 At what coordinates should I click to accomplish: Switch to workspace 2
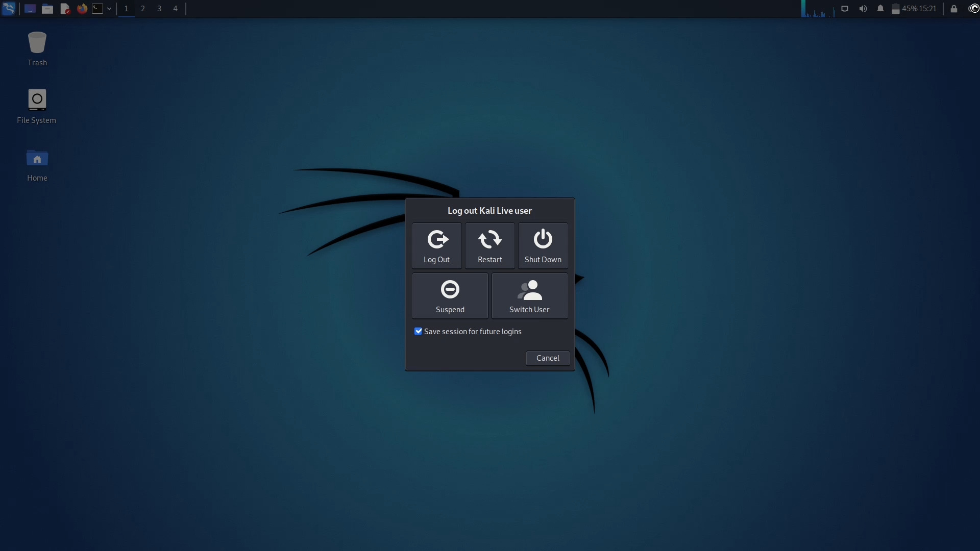(x=143, y=9)
